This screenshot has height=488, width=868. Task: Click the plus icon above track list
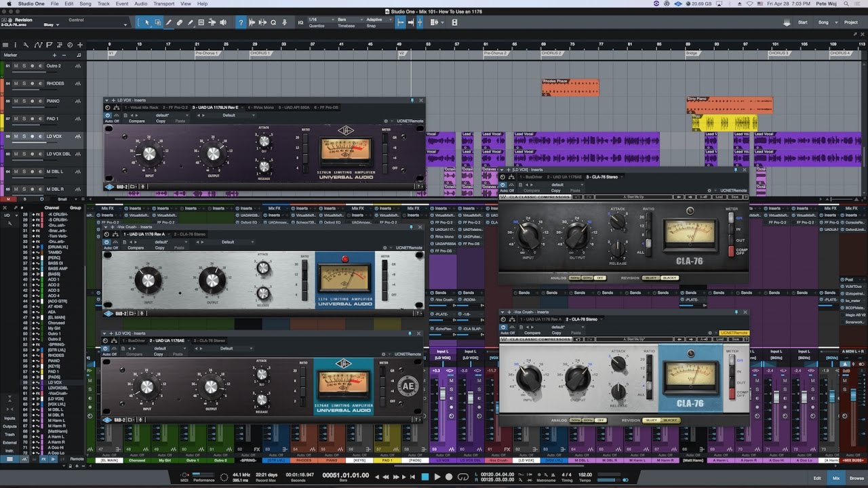[79, 45]
